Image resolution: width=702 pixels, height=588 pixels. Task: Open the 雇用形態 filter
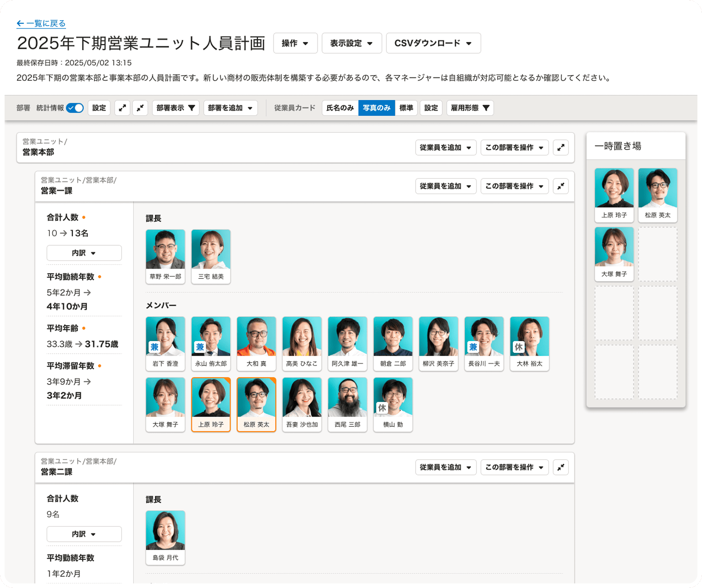point(470,108)
